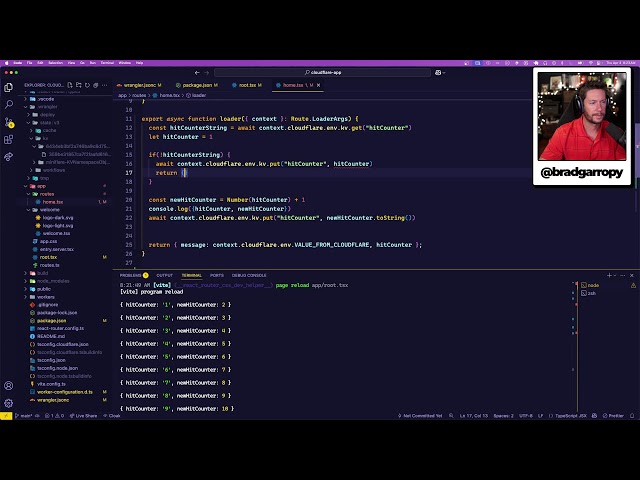Viewport: 640px width, 480px height.
Task: Open welcome.tsx in the file tree
Action: point(56,233)
